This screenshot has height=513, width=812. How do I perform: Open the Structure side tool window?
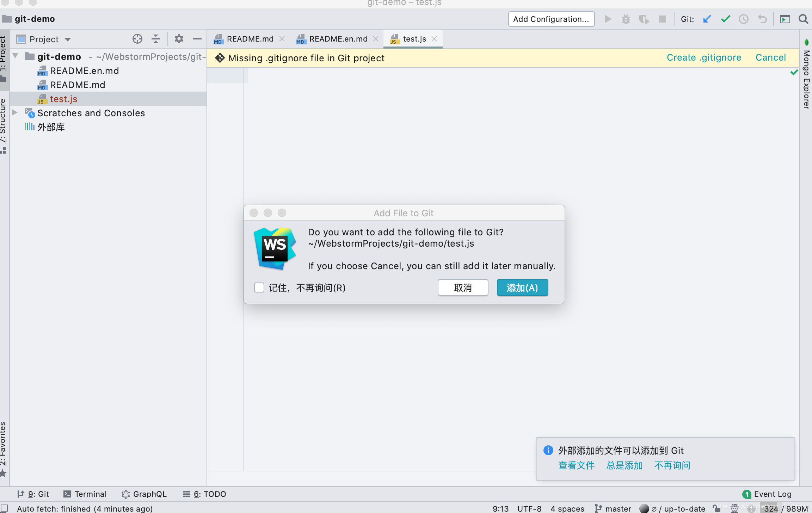[4, 125]
